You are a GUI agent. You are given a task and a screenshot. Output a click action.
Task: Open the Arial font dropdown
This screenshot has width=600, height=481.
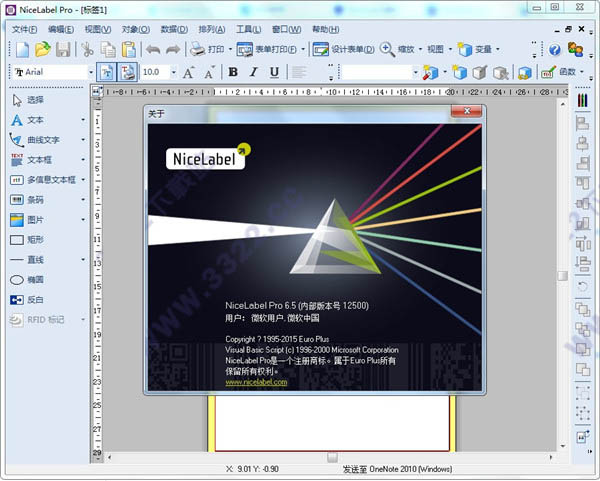click(91, 72)
